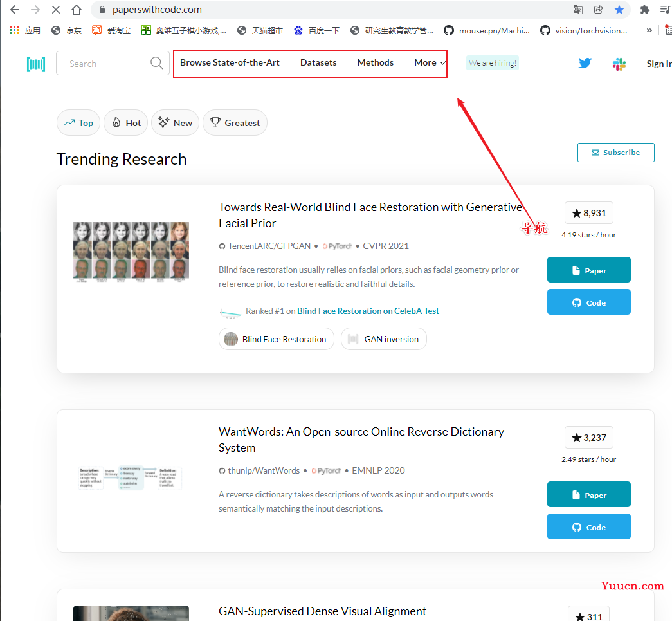Open the Datasets navigation item
Viewport: 672px width, 621px height.
pos(318,62)
